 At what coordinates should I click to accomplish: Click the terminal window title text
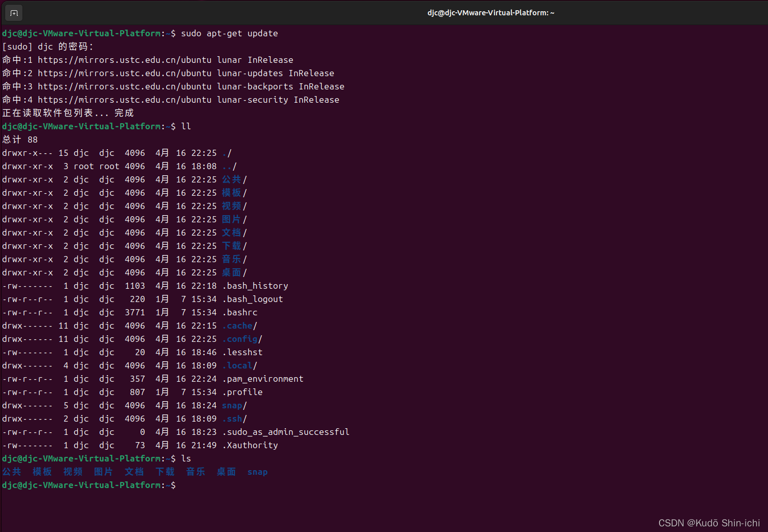(x=491, y=13)
